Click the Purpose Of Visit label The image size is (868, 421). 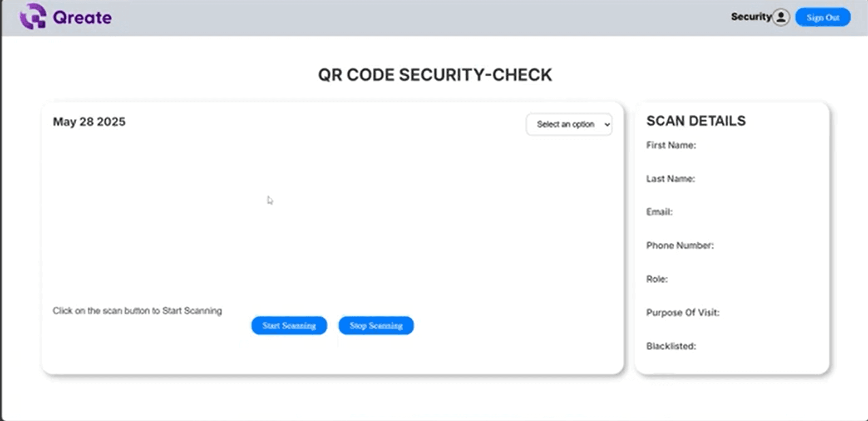click(x=683, y=312)
